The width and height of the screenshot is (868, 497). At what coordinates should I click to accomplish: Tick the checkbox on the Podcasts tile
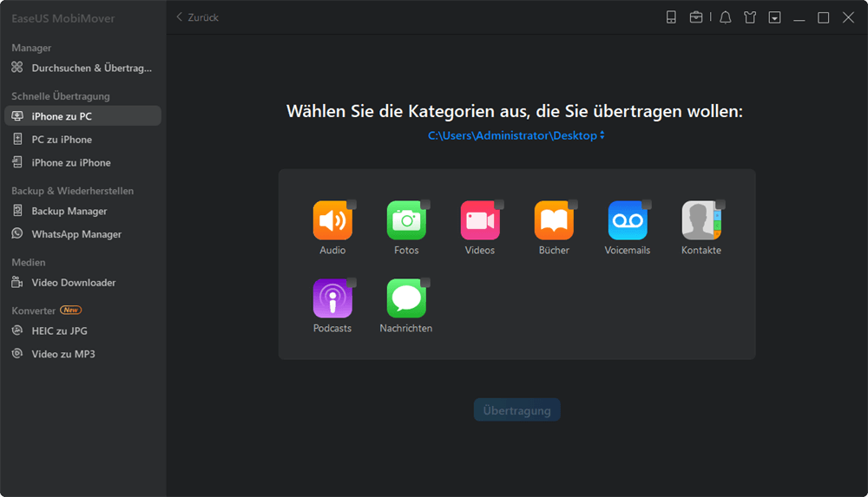[x=352, y=283]
